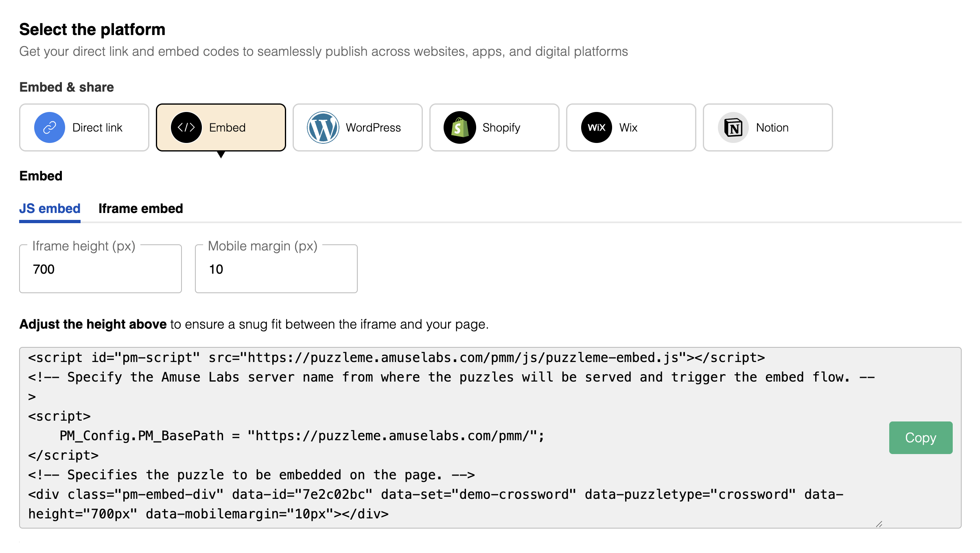Click the 'data-id="7e2c02bc"' code text

click(x=302, y=494)
